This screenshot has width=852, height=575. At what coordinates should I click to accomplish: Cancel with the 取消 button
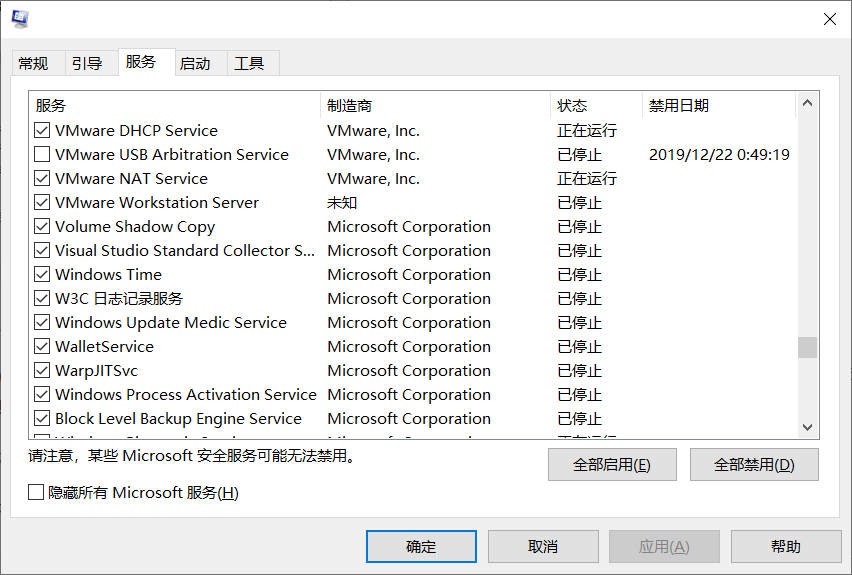click(x=543, y=546)
